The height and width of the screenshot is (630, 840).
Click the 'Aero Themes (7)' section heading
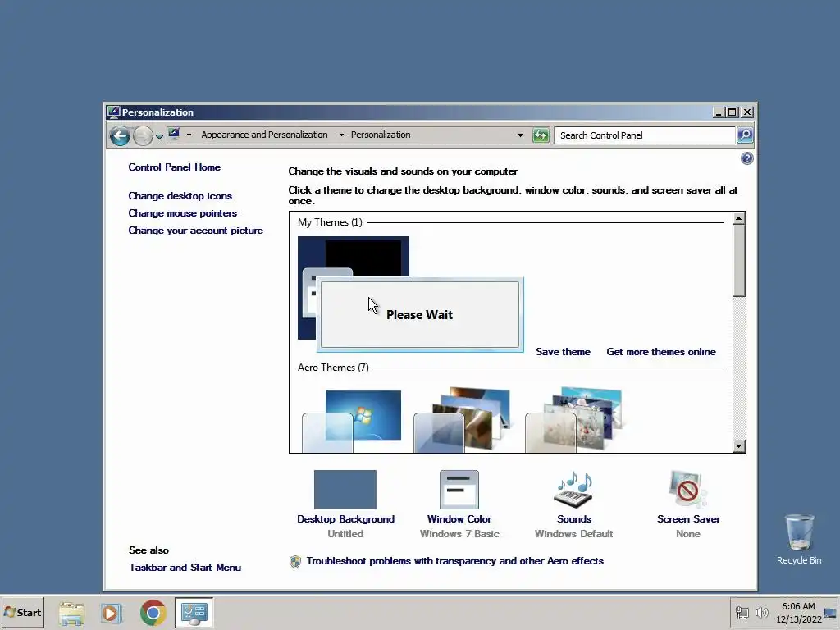(333, 367)
